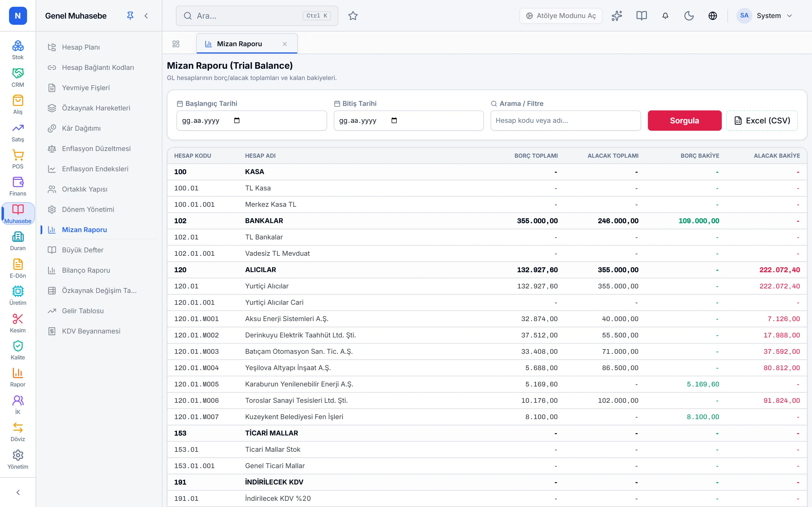Focus the Hesap kodu veya adı filter field
Image resolution: width=812 pixels, height=507 pixels.
(565, 120)
